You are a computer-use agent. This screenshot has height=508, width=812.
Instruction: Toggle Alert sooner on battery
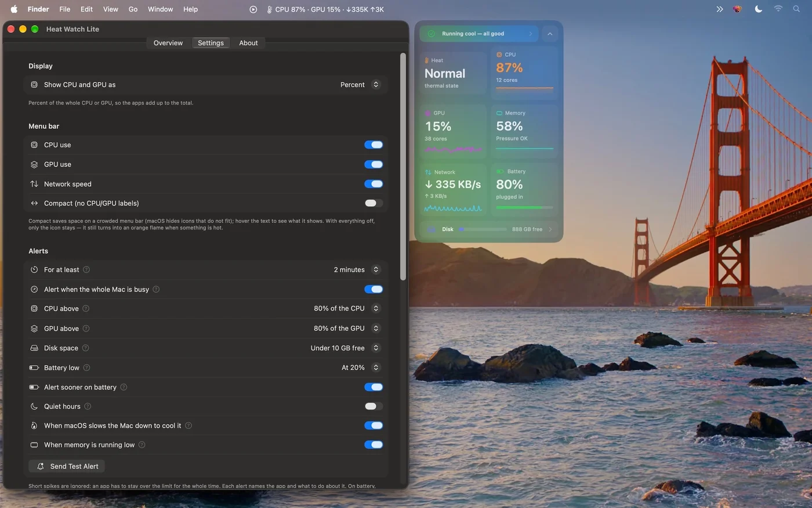click(374, 387)
